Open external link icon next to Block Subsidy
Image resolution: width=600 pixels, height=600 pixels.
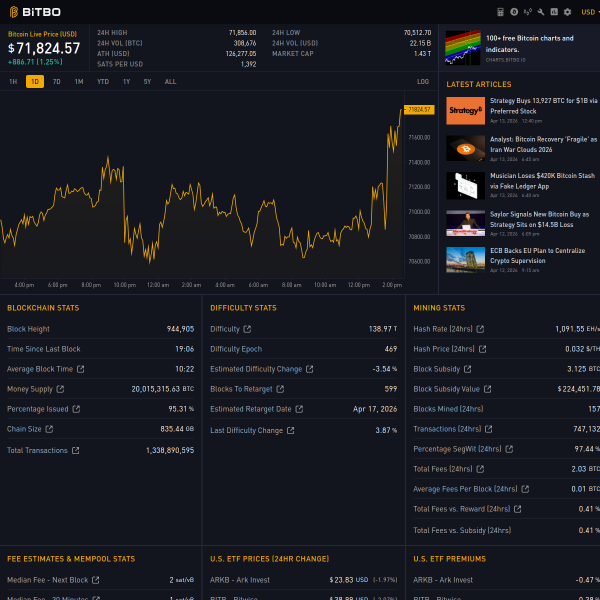[468, 369]
